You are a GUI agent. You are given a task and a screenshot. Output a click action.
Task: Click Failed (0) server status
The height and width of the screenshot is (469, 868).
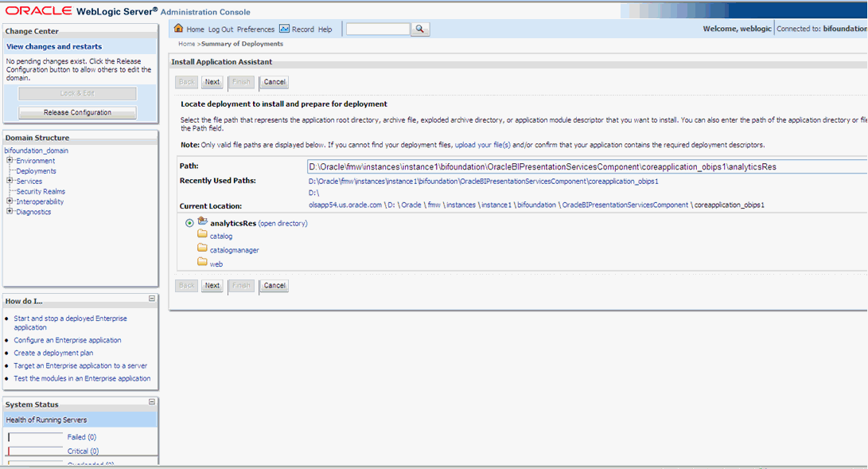[81, 437]
